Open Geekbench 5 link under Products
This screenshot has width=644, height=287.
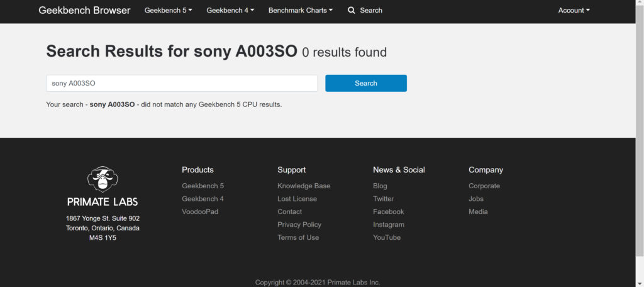[203, 186]
